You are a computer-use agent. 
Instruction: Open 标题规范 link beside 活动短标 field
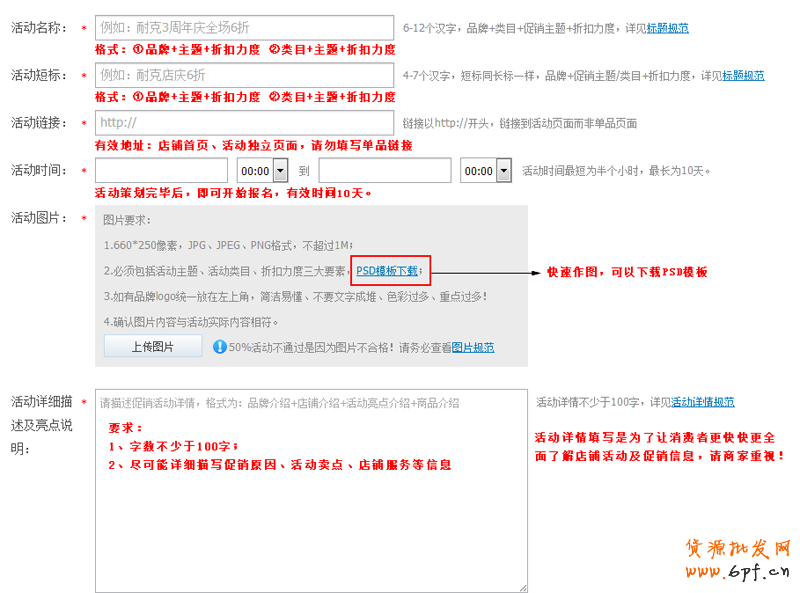point(743,75)
